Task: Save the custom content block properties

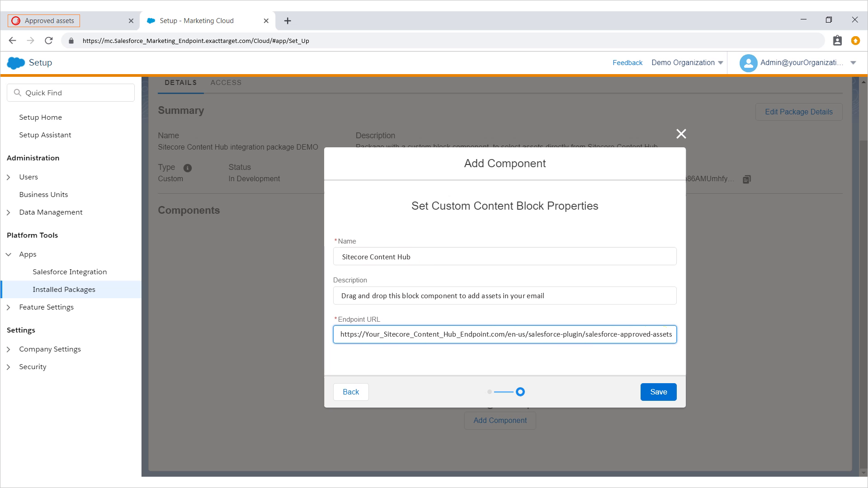Action: coord(658,392)
